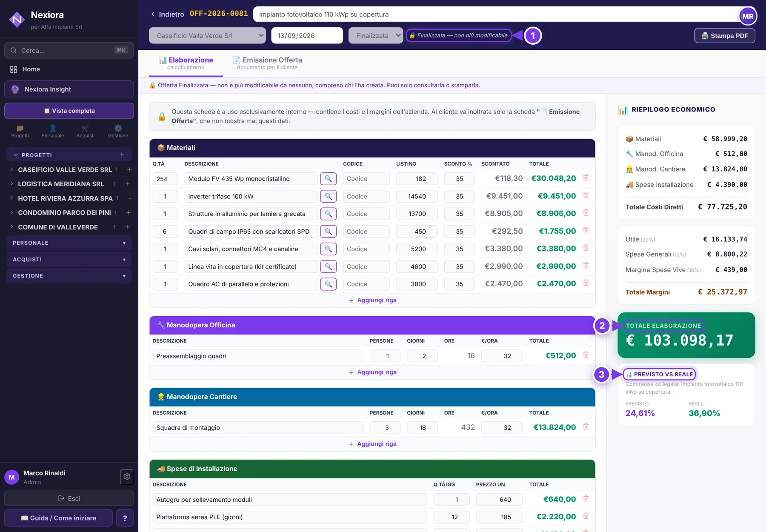Click search icon for Quadri di campo IP65 row
The width and height of the screenshot is (766, 532).
point(328,232)
